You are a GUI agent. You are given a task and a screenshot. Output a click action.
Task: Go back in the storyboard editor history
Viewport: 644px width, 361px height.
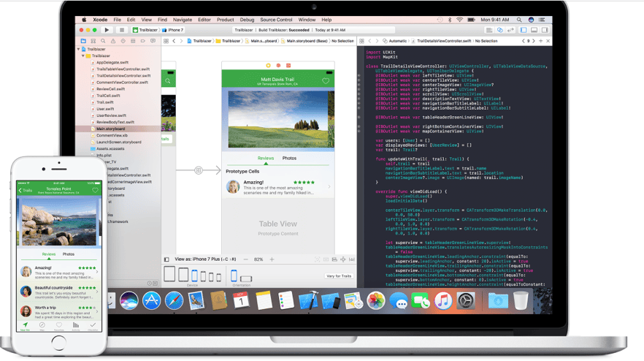tap(174, 41)
